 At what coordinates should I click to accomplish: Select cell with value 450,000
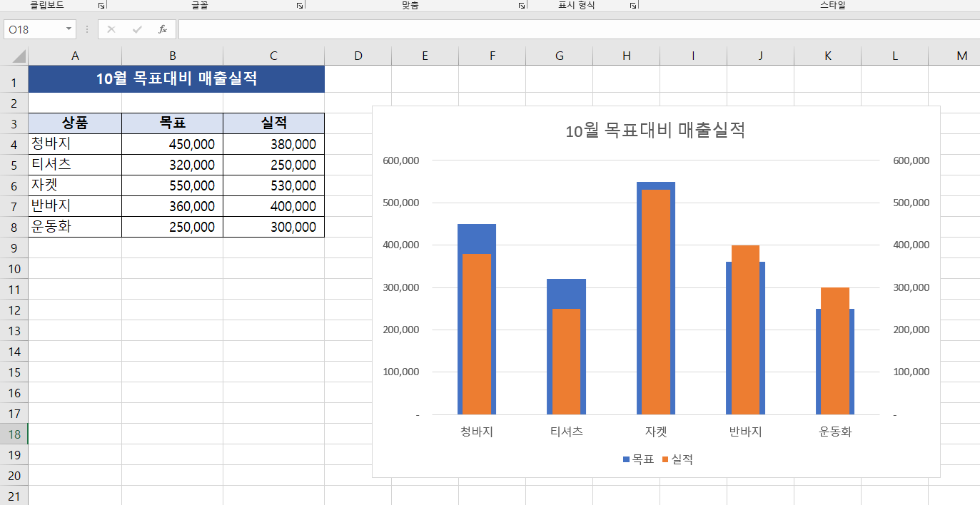172,144
